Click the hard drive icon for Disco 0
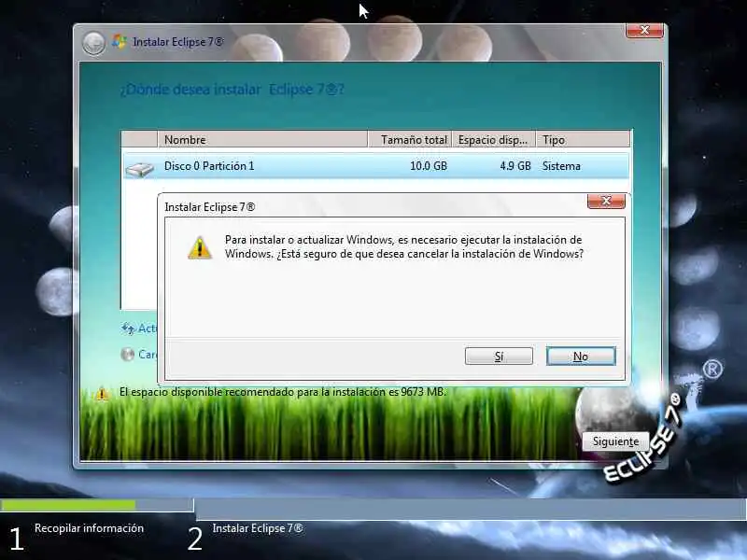Image resolution: width=747 pixels, height=560 pixels. pos(139,168)
